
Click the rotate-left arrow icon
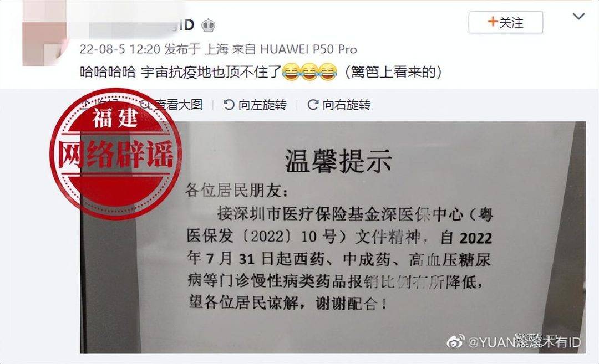click(229, 105)
